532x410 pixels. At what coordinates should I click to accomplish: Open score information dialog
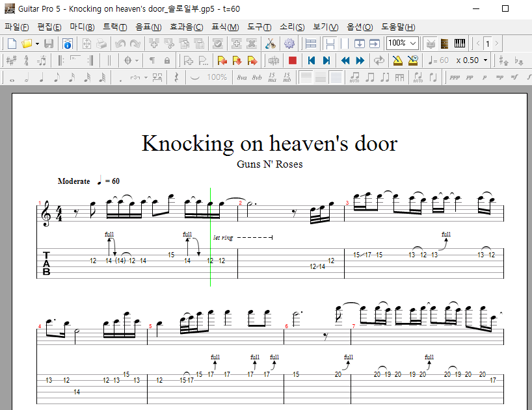(x=68, y=44)
